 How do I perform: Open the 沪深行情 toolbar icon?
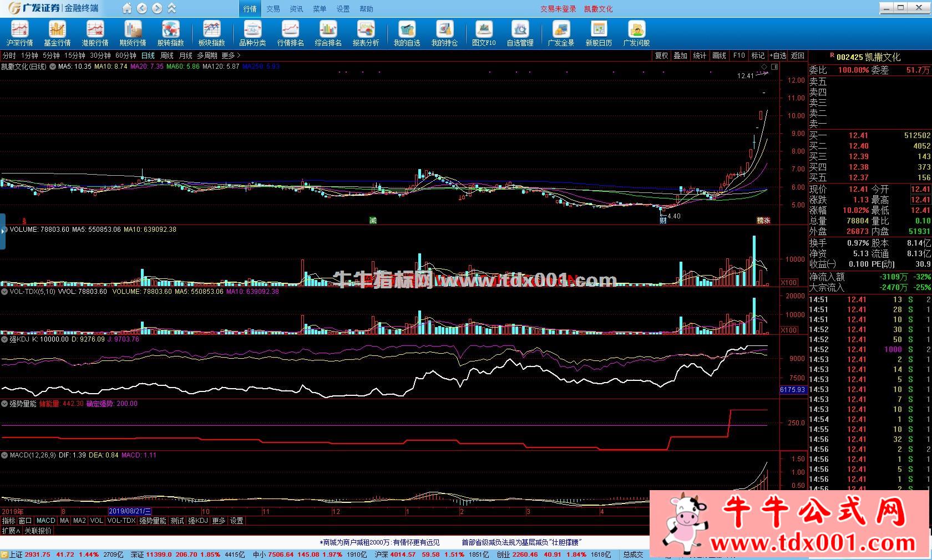point(19,33)
